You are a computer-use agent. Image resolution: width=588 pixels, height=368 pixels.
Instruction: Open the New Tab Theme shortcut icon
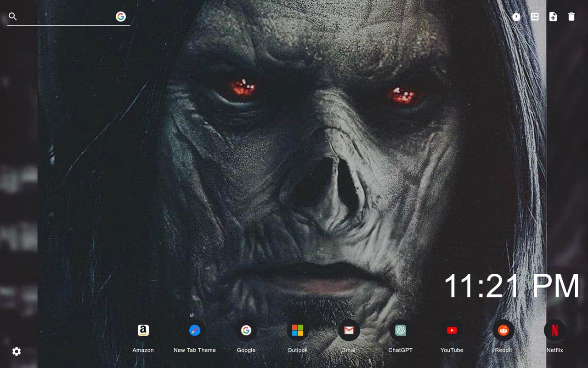195,330
